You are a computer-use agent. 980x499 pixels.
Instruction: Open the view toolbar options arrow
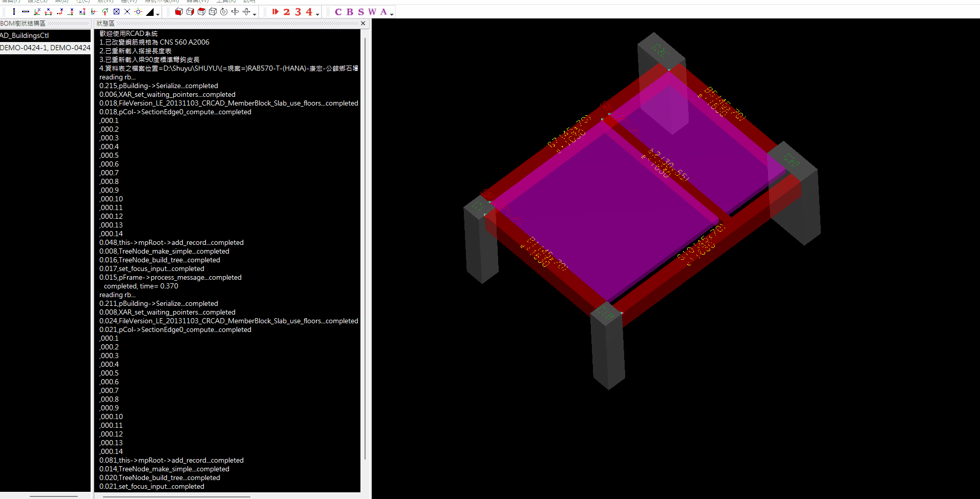[254, 14]
